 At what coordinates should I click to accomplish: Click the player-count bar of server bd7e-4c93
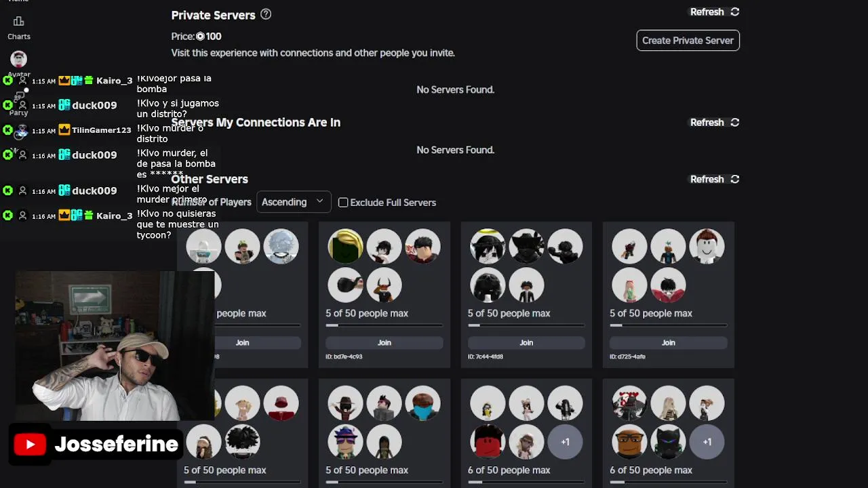pos(384,325)
